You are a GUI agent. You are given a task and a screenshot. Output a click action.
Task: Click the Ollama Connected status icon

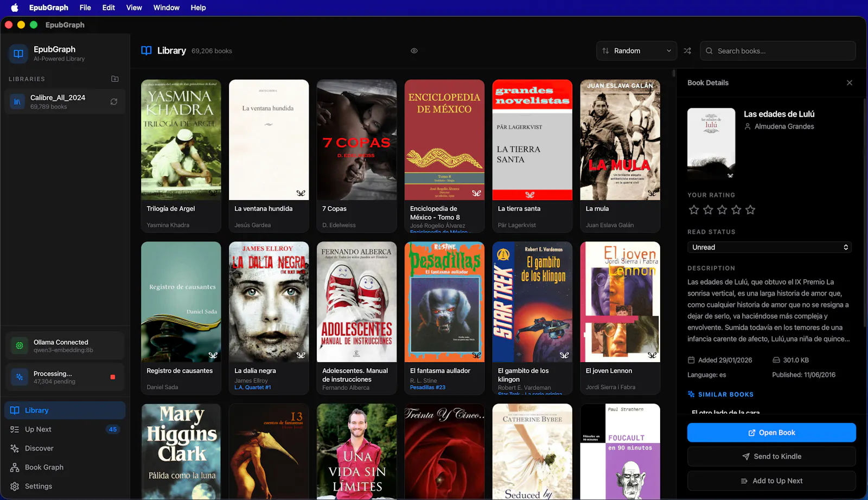[x=20, y=345]
